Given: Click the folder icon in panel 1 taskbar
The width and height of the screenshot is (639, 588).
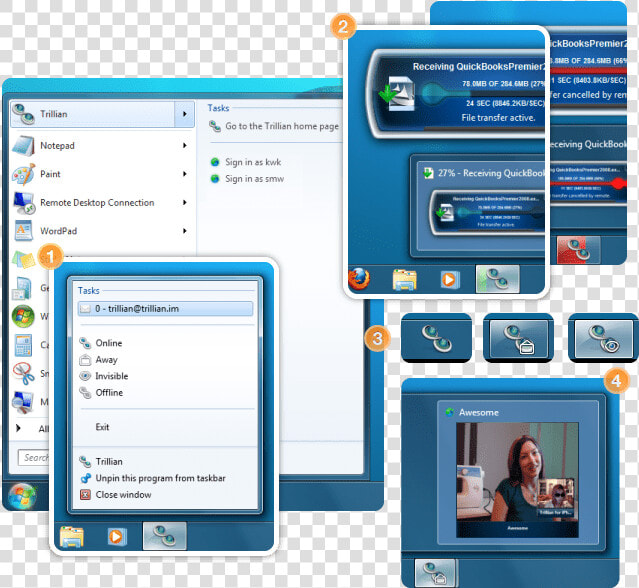Looking at the screenshot, I should point(72,536).
